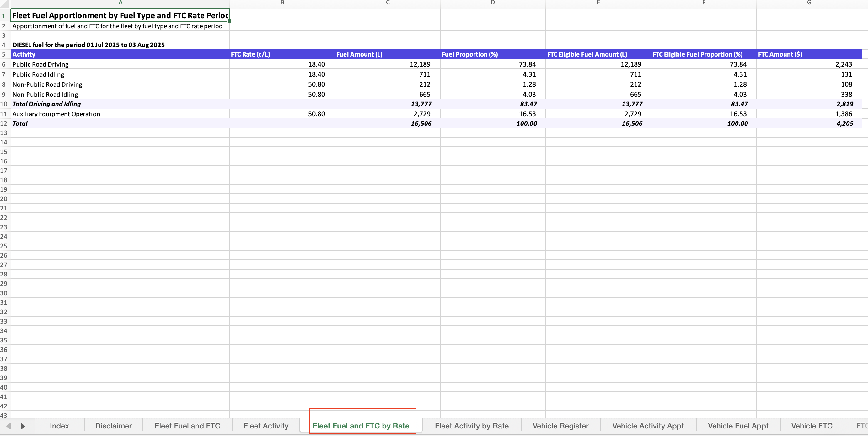Select row header 12
The height and width of the screenshot is (436, 868).
click(x=4, y=123)
